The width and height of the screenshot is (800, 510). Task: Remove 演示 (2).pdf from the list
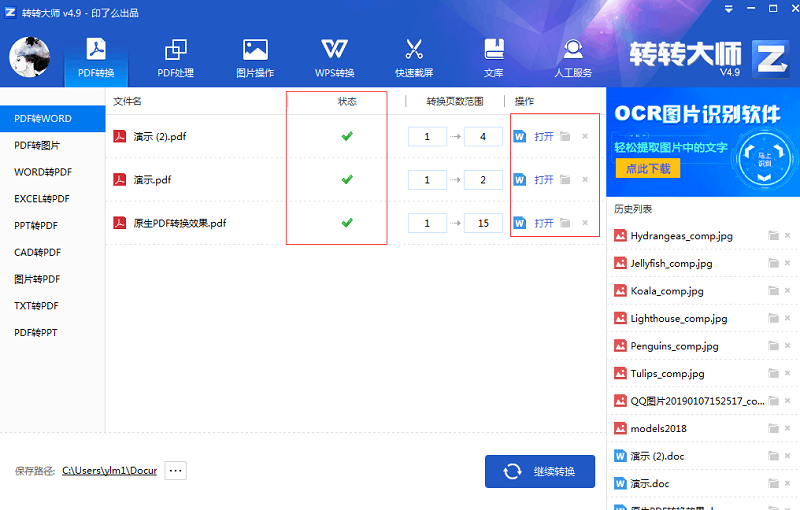point(585,136)
